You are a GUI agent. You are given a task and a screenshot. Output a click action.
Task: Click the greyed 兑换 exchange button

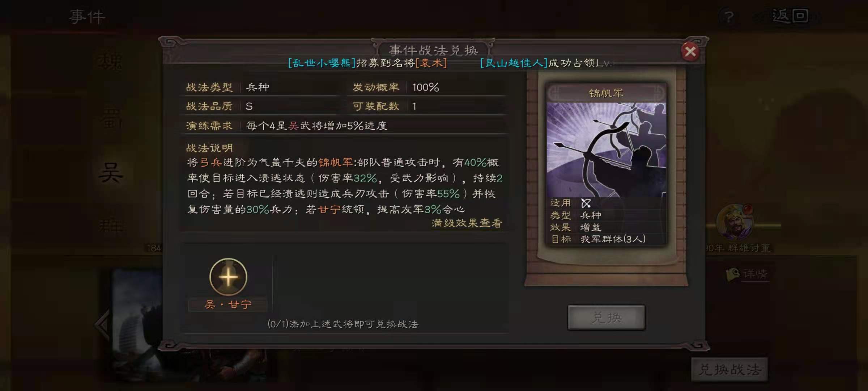click(x=607, y=318)
